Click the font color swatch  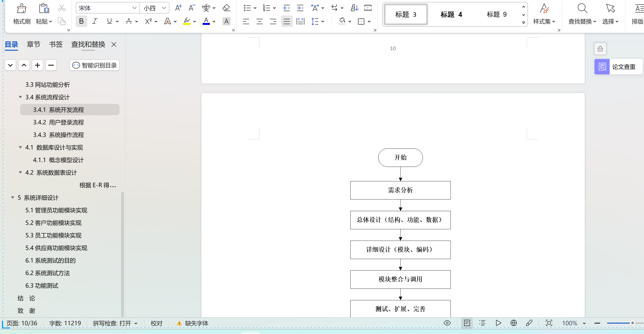(206, 21)
